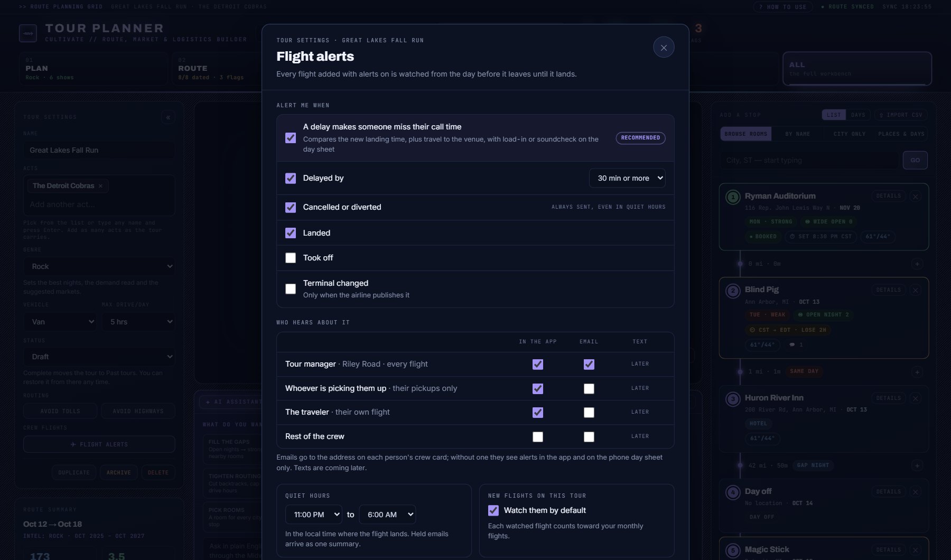This screenshot has width=951, height=560.
Task: Enable the Took off alert
Action: click(291, 258)
